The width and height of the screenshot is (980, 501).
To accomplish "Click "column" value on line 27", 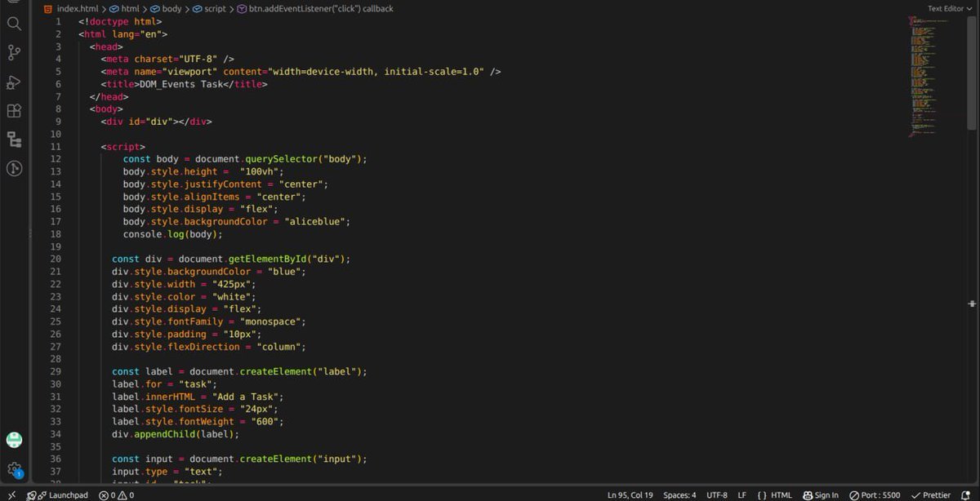I will (278, 346).
